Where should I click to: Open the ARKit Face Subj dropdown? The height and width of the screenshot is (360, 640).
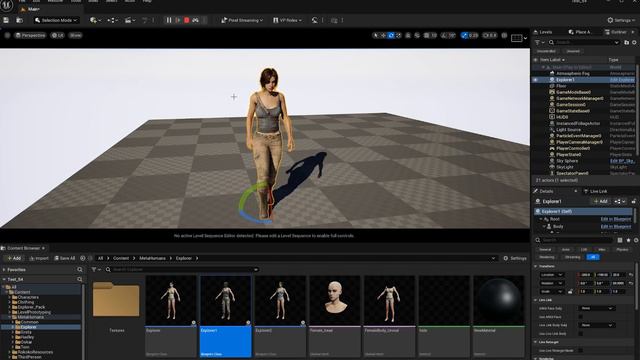point(596,309)
